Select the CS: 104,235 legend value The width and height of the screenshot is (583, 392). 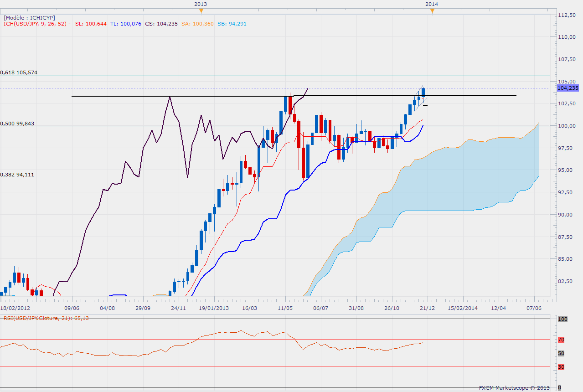click(x=161, y=24)
